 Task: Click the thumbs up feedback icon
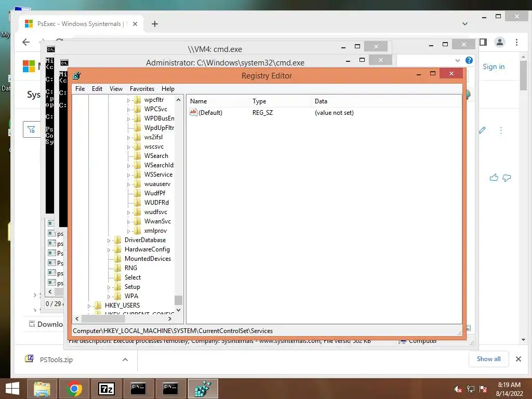tap(494, 178)
